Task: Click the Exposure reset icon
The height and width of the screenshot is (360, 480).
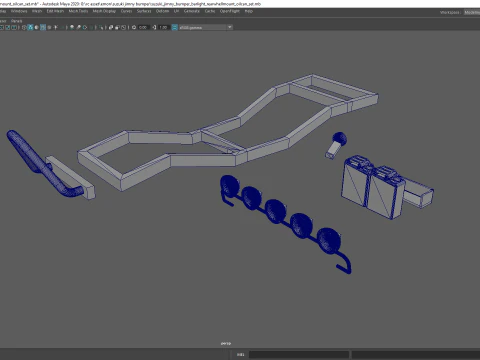Action: [134, 27]
